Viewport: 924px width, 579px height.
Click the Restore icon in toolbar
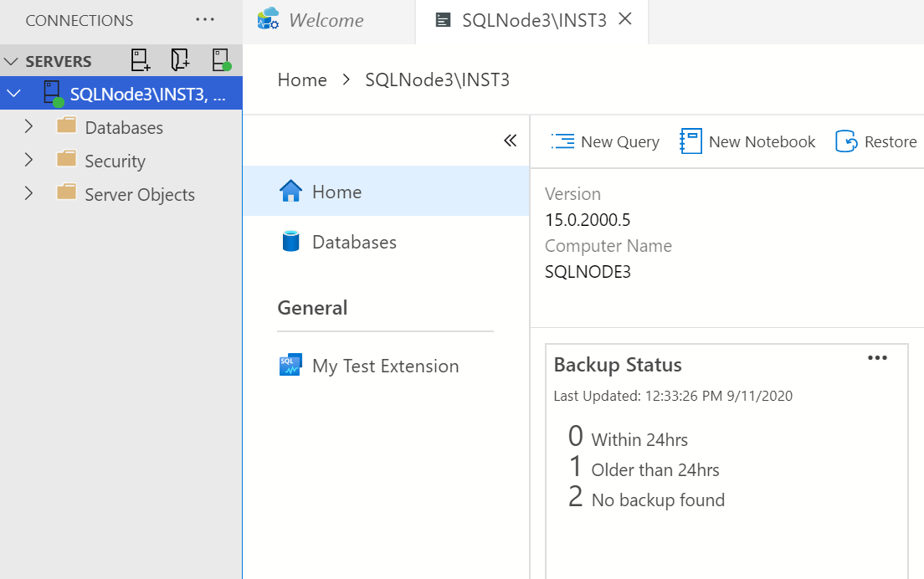847,141
